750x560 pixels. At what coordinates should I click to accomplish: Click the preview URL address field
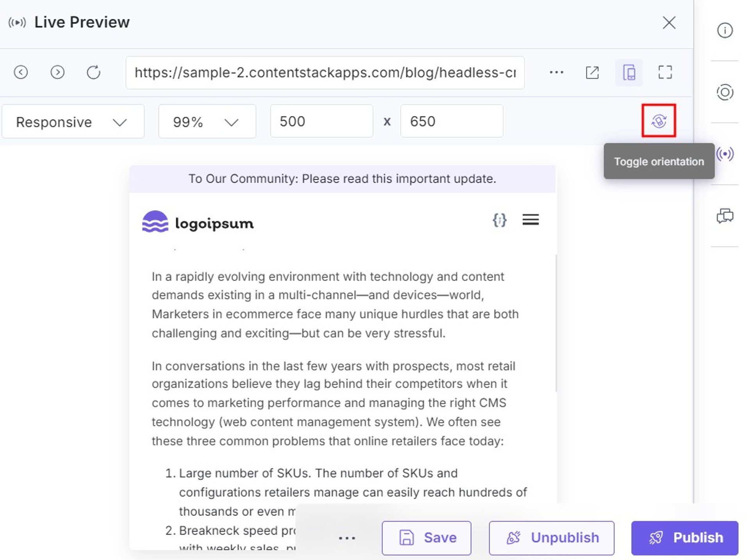[325, 73]
